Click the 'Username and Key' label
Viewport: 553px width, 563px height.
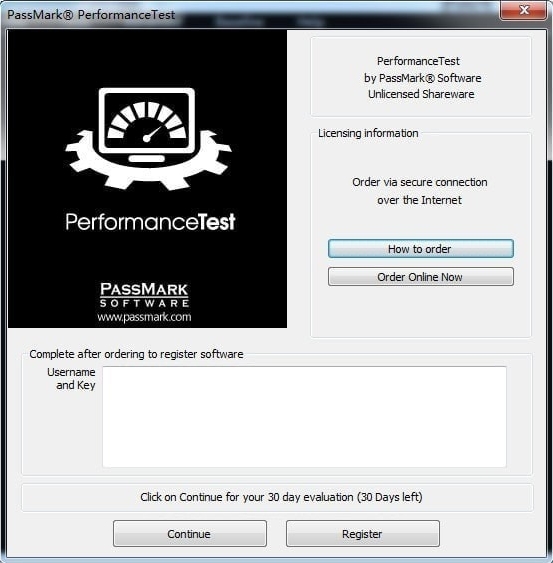71,378
